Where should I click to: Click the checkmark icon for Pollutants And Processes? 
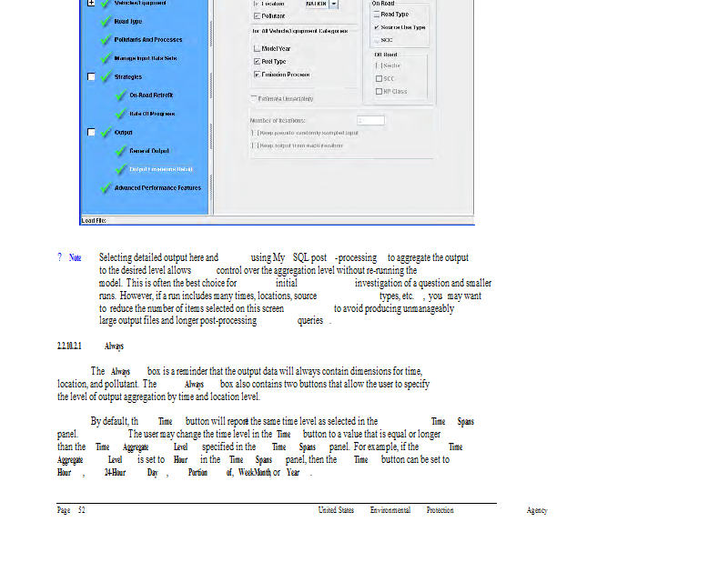[x=106, y=39]
